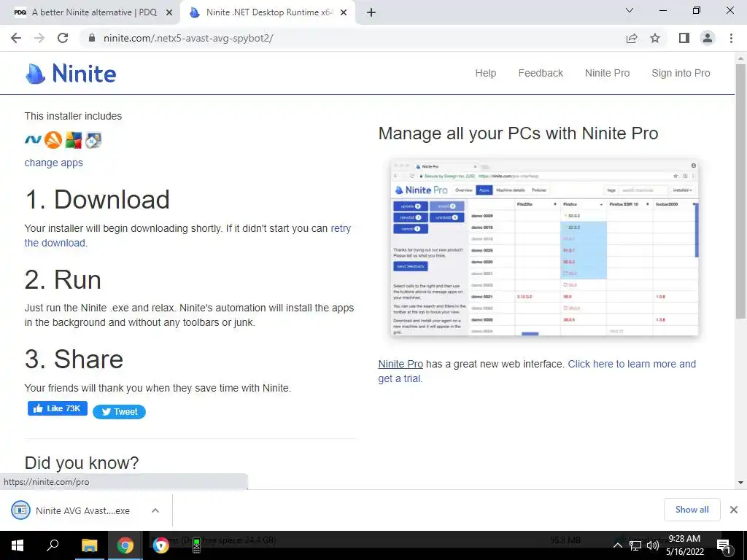Image resolution: width=747 pixels, height=560 pixels.
Task: Switch to A better Ninite alternative PDQ tab
Action: pyautogui.click(x=90, y=13)
